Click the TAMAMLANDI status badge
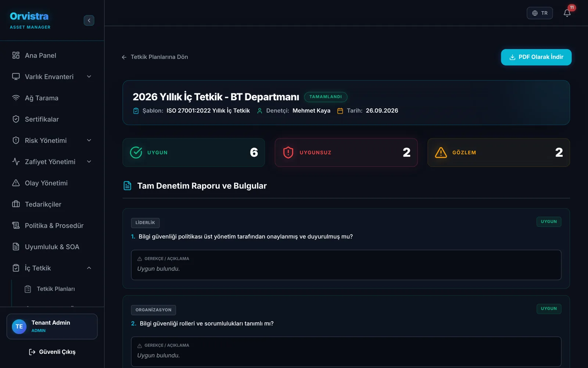Viewport: 588px width, 368px height. pyautogui.click(x=326, y=97)
